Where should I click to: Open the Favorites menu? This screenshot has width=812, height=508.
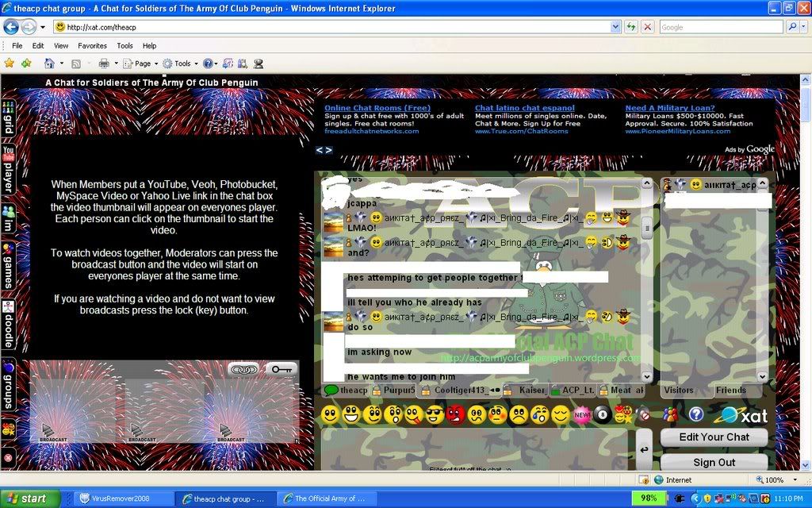92,45
